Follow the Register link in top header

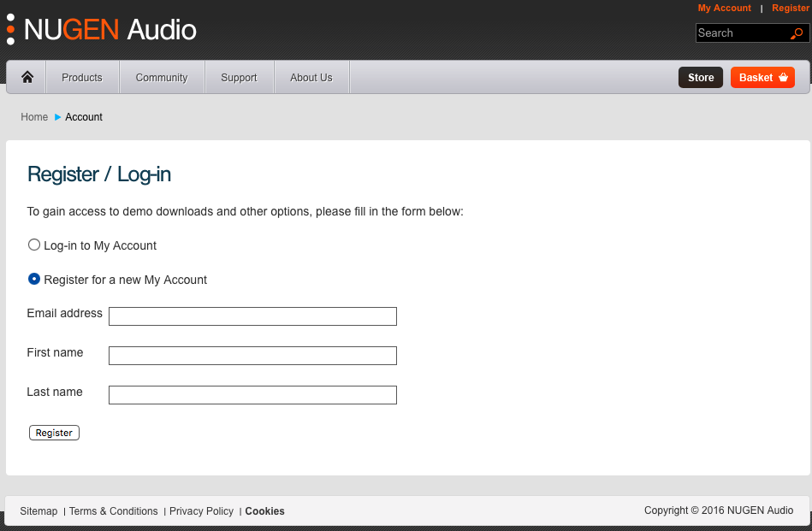[791, 8]
